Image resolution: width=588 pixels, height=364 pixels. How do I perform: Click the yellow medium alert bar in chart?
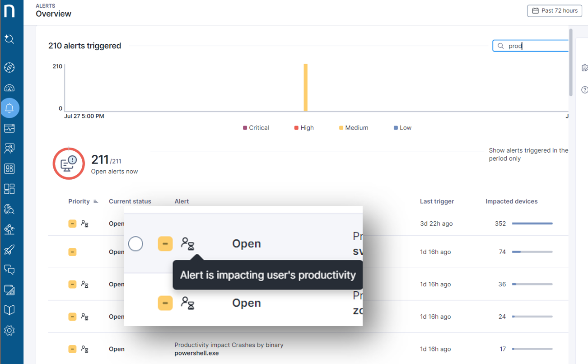pos(306,87)
